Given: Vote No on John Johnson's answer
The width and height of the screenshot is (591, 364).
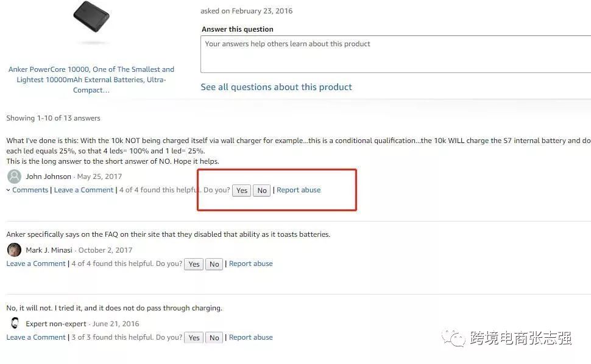Looking at the screenshot, I should [x=262, y=191].
